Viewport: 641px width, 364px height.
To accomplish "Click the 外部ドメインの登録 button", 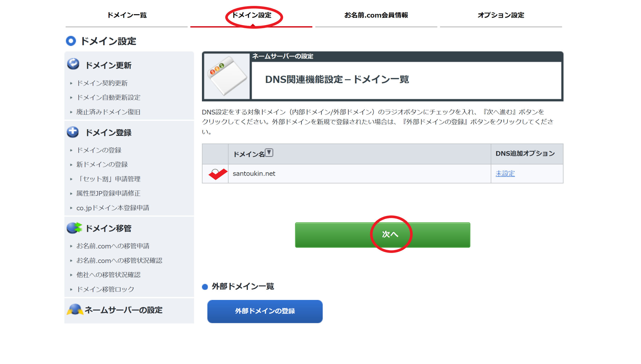I will coord(265,311).
